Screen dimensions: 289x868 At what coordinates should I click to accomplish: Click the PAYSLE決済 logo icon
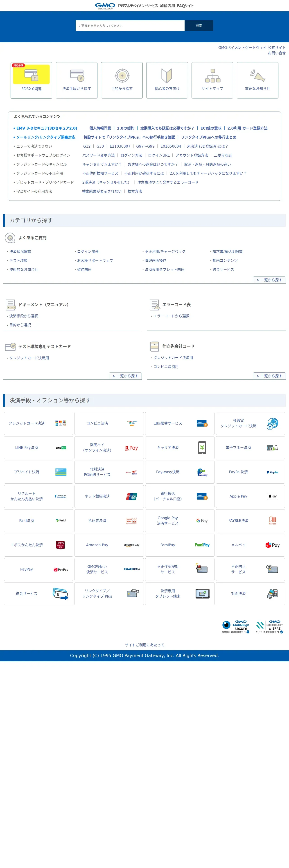273,520
